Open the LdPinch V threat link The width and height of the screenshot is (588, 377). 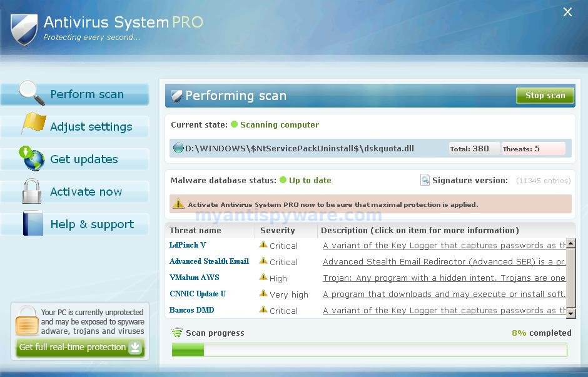pos(188,244)
